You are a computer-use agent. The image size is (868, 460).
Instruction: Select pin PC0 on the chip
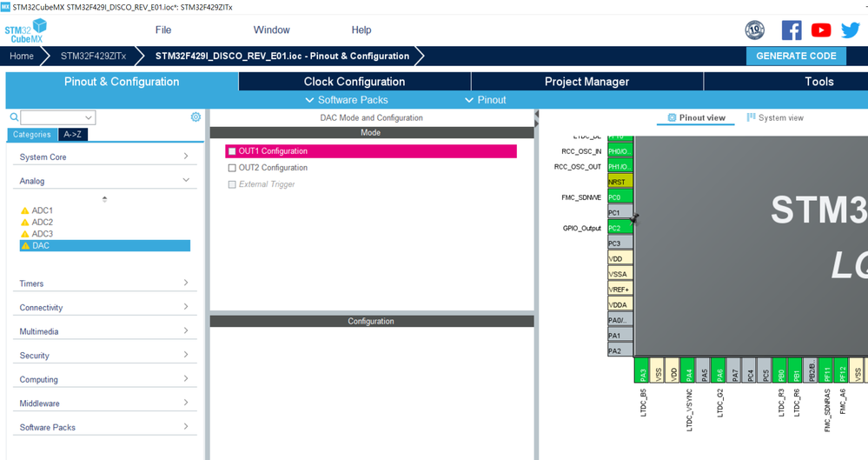pos(620,197)
